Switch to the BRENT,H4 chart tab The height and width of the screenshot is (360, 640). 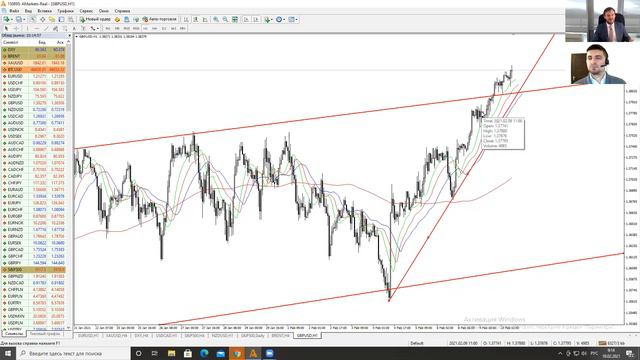tap(280, 336)
